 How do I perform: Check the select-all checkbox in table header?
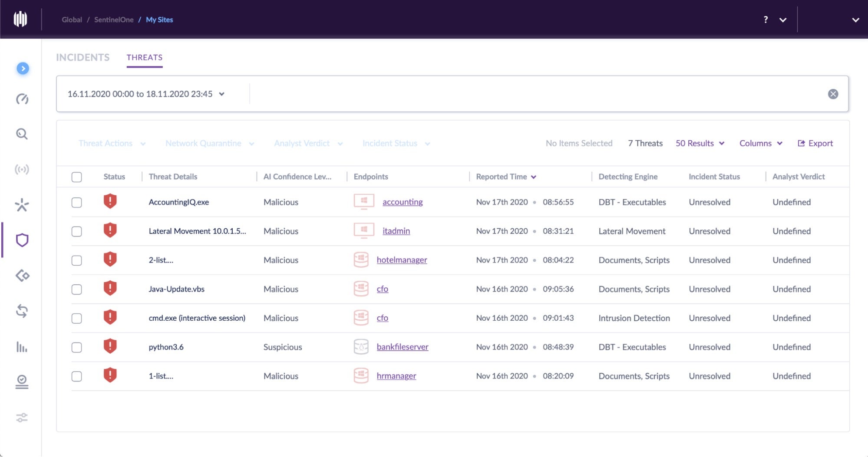click(x=77, y=177)
